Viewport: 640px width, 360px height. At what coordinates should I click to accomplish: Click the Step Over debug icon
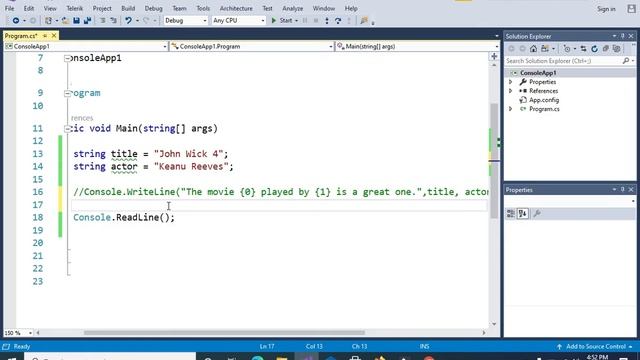pos(338,20)
